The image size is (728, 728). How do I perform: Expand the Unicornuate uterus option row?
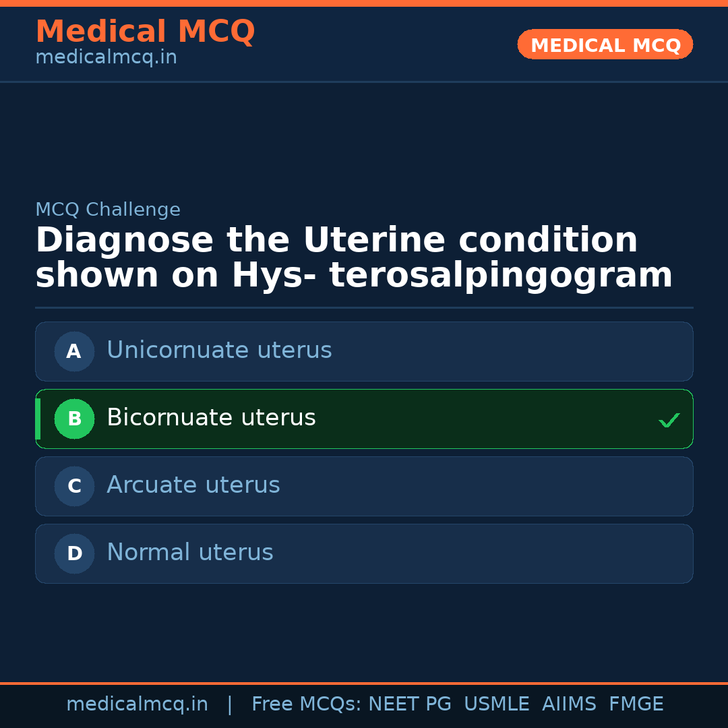click(x=364, y=351)
